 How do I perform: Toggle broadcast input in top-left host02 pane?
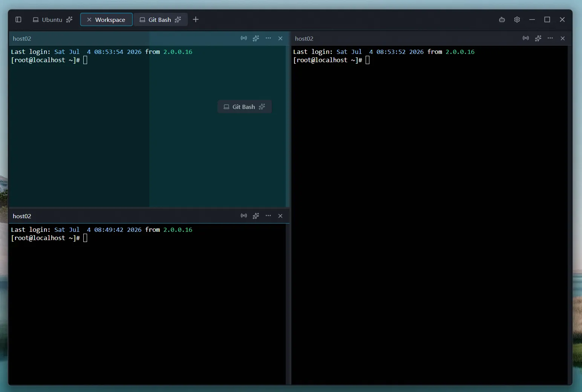(244, 38)
